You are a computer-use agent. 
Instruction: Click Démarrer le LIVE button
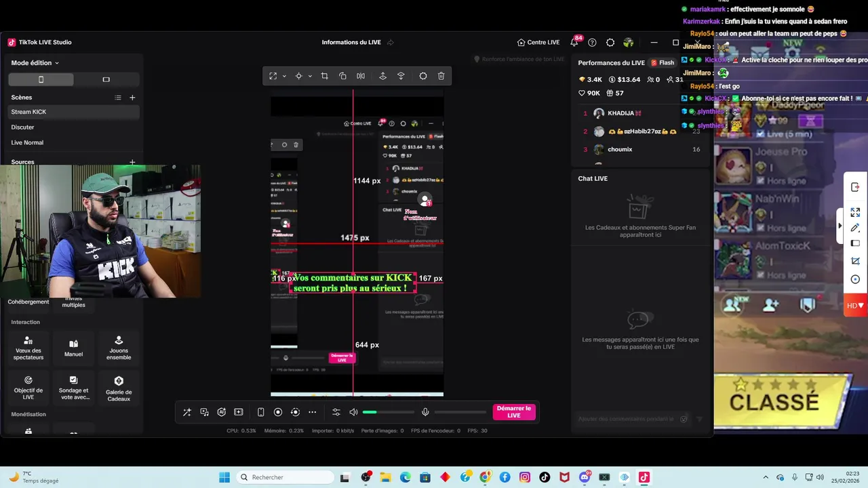[x=514, y=412]
